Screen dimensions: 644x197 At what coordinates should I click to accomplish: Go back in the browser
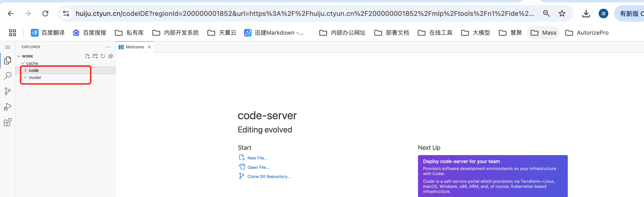coord(11,13)
